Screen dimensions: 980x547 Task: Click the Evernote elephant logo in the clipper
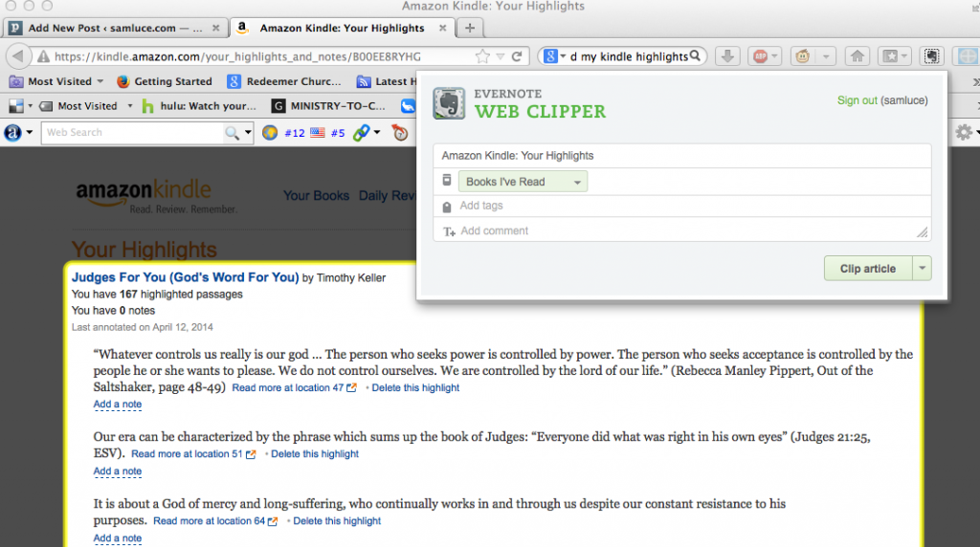[x=449, y=103]
